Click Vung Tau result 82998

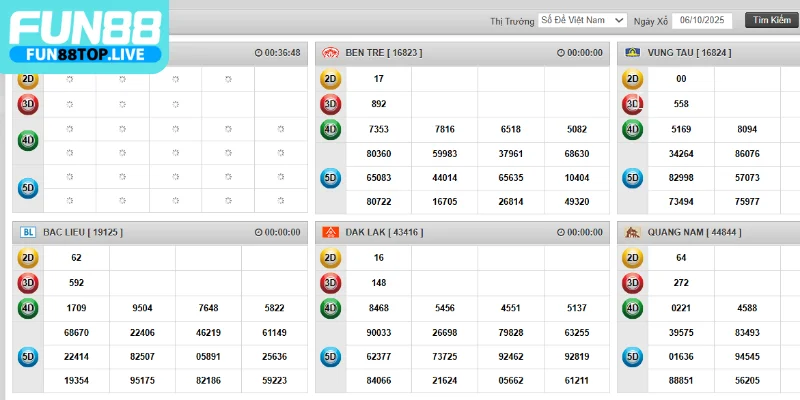681,178
